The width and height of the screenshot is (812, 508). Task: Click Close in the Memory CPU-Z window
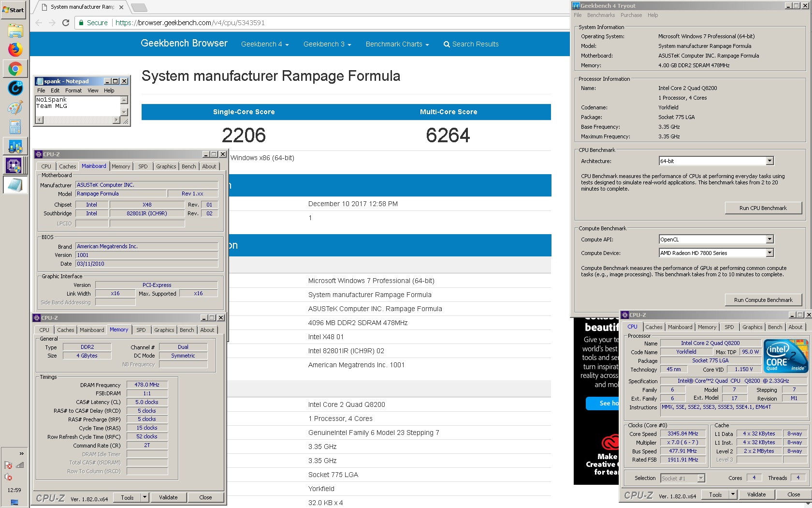coord(205,497)
